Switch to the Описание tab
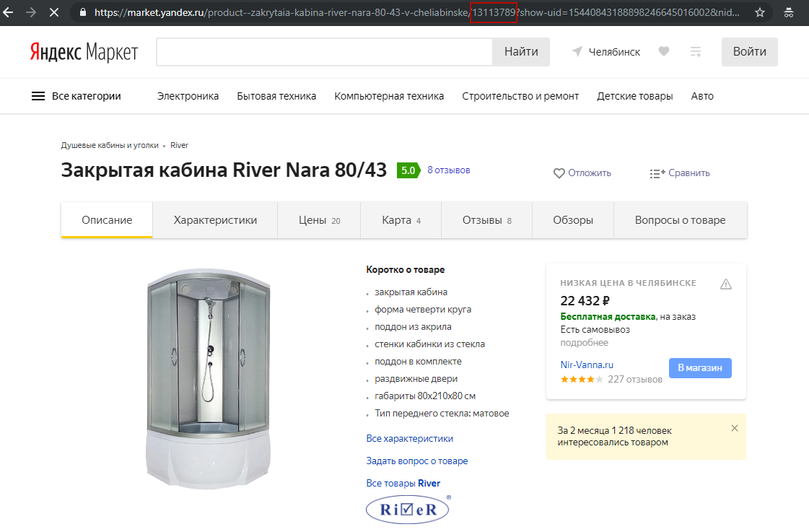 pyautogui.click(x=107, y=220)
